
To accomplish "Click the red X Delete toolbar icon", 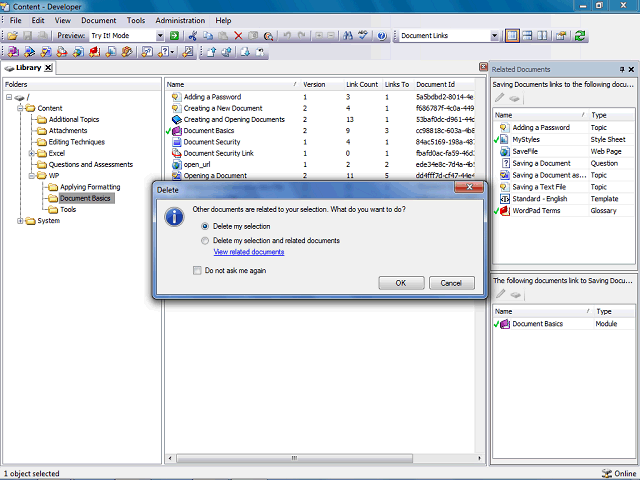I will click(238, 36).
